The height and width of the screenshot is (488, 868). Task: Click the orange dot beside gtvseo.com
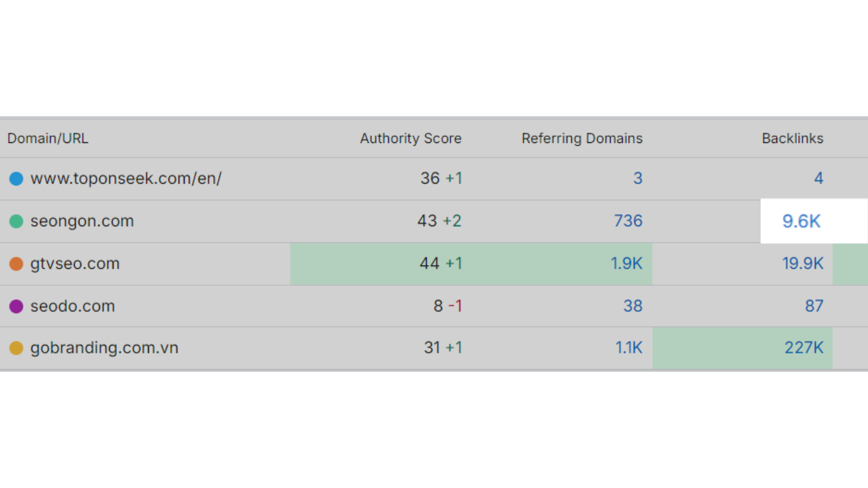16,264
